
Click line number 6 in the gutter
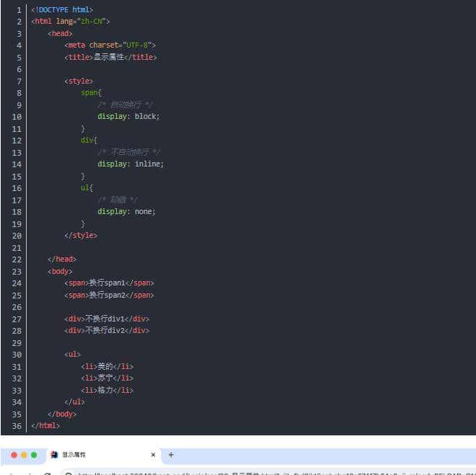19,69
